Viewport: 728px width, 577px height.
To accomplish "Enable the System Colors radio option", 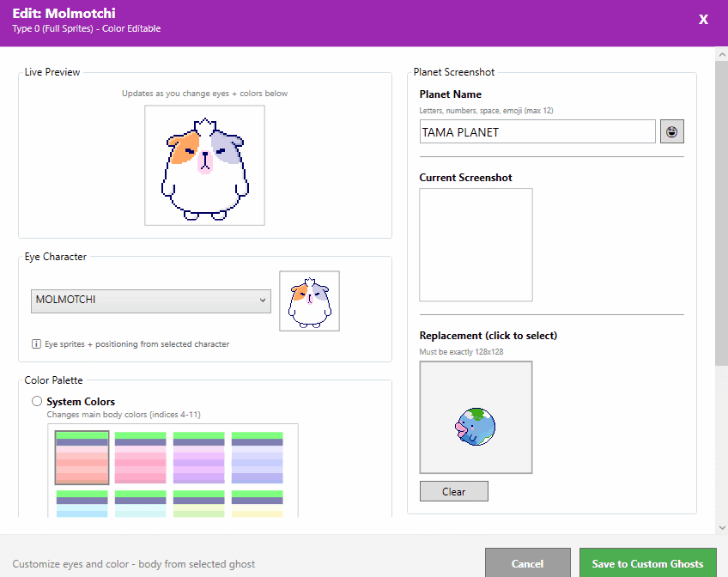I will [37, 402].
